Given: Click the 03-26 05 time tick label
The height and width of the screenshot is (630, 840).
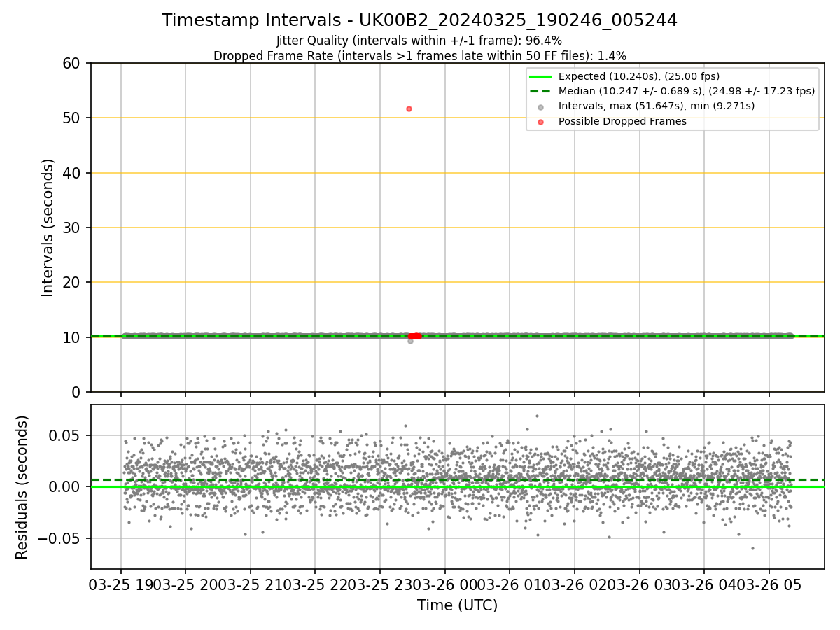Looking at the screenshot, I should point(769,585).
